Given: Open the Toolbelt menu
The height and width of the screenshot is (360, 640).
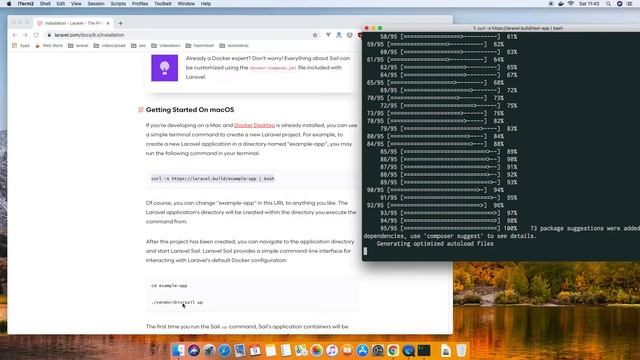Looking at the screenshot, I should [162, 4].
